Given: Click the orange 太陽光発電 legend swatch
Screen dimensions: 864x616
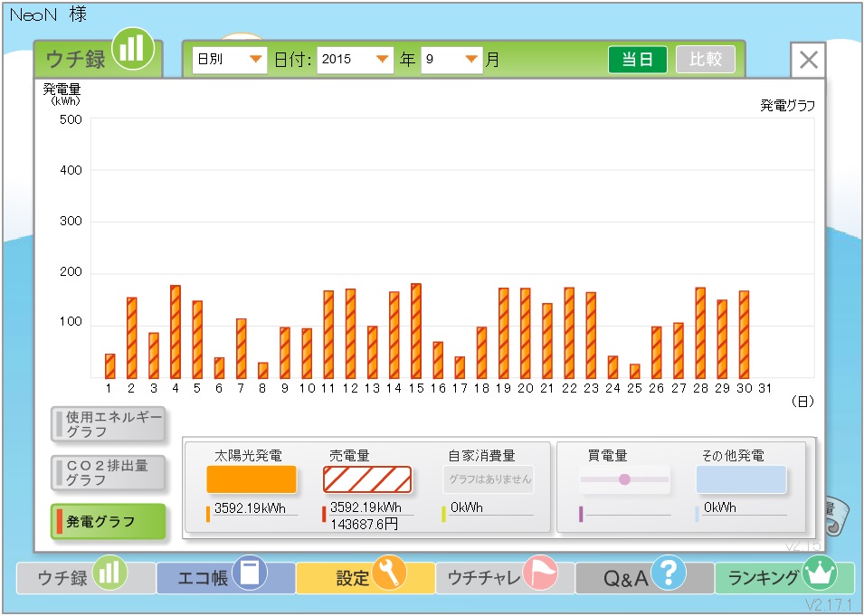Looking at the screenshot, I should point(252,479).
